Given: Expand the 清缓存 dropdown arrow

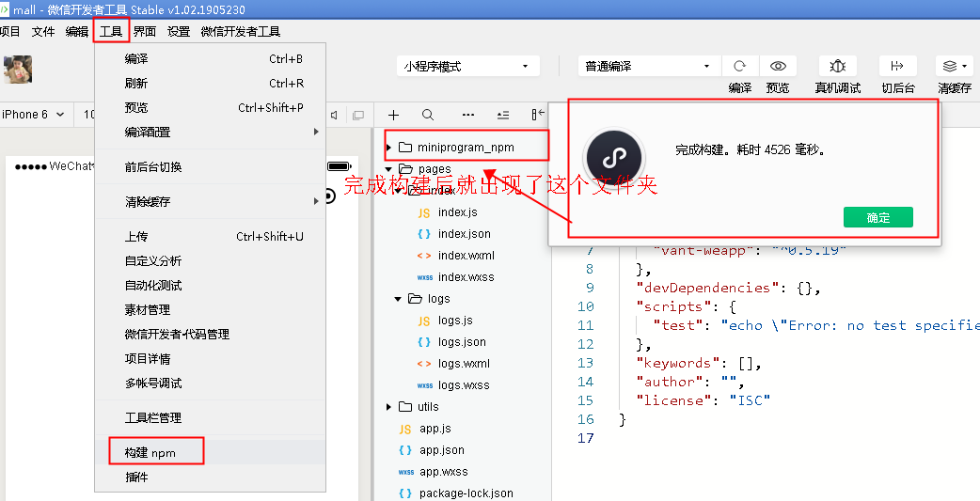Looking at the screenshot, I should [964, 66].
